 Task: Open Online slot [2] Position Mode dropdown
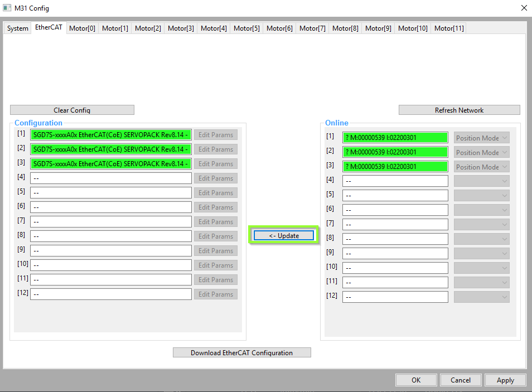[481, 152]
